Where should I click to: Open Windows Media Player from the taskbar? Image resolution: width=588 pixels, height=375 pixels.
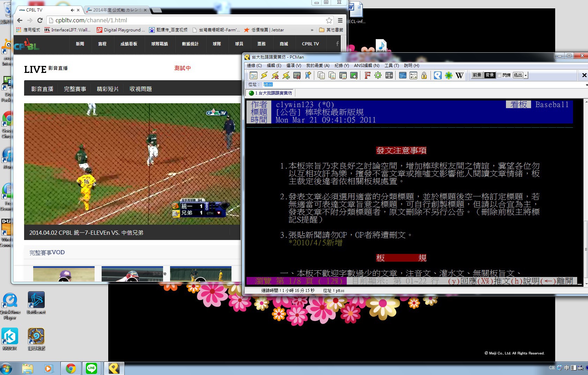click(x=48, y=368)
